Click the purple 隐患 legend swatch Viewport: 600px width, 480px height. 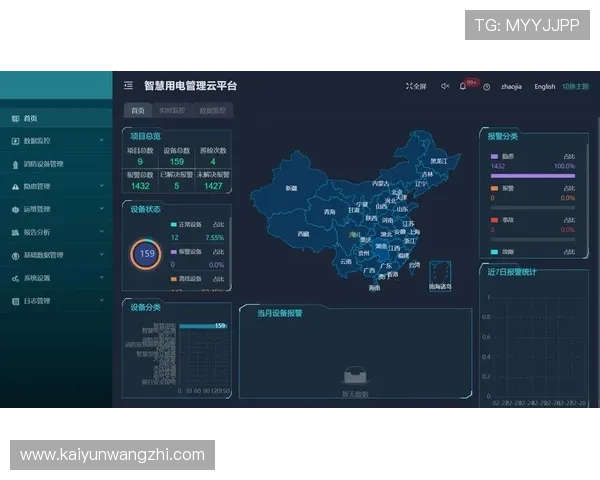pos(494,157)
